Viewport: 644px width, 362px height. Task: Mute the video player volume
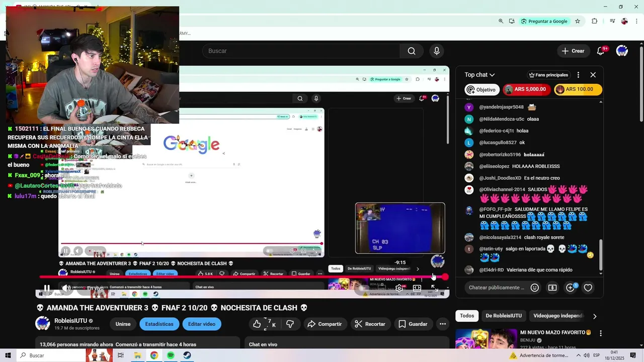point(66,288)
